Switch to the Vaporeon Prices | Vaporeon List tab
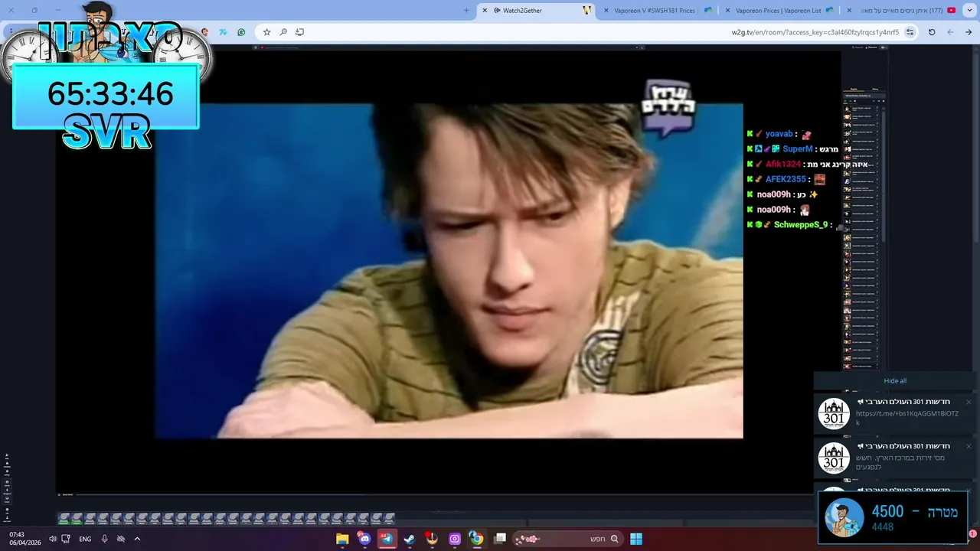Image resolution: width=980 pixels, height=551 pixels. click(x=779, y=11)
